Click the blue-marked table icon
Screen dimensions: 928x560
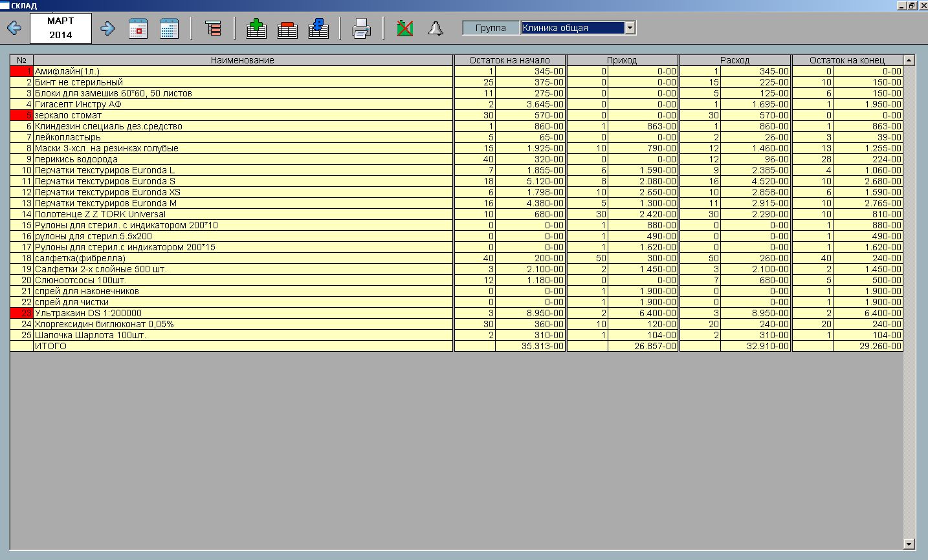(x=318, y=28)
